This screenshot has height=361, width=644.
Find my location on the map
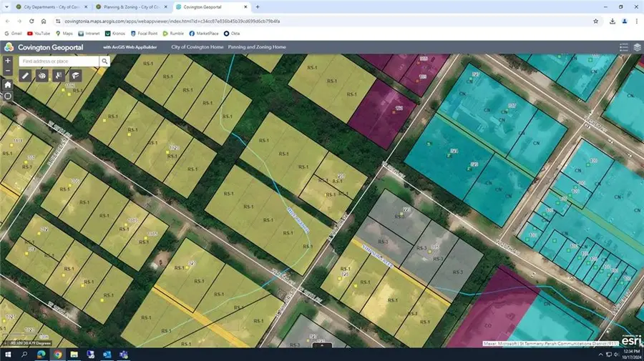[x=8, y=96]
